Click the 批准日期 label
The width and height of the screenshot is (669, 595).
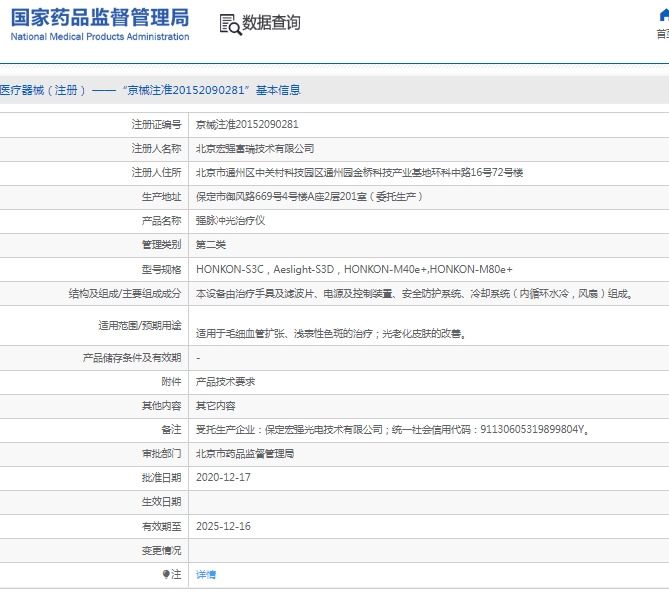pos(162,477)
